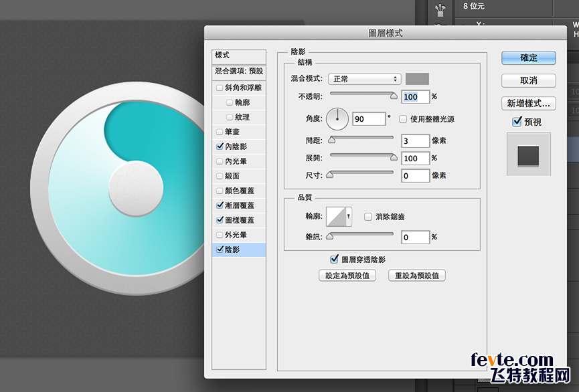This screenshot has width=579, height=392.
Task: Click the 尺寸 size slider handle
Action: point(330,175)
